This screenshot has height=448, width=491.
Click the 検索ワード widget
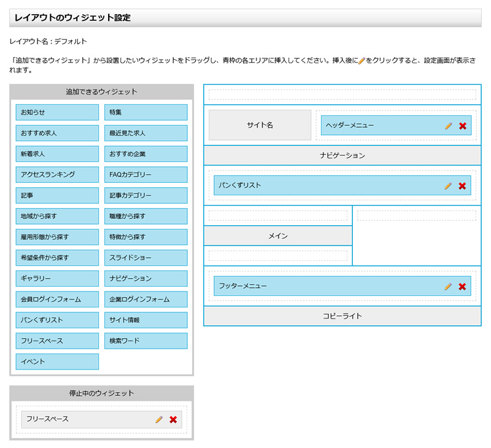tap(145, 341)
